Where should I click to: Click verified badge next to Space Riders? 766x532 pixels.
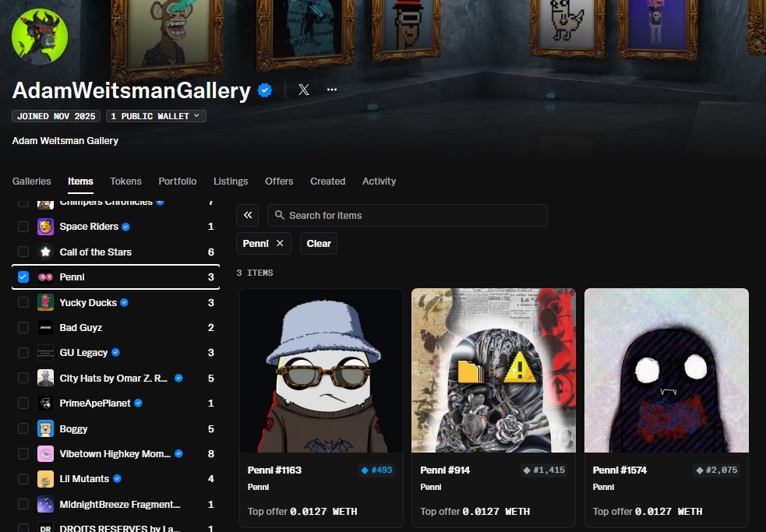[125, 227]
